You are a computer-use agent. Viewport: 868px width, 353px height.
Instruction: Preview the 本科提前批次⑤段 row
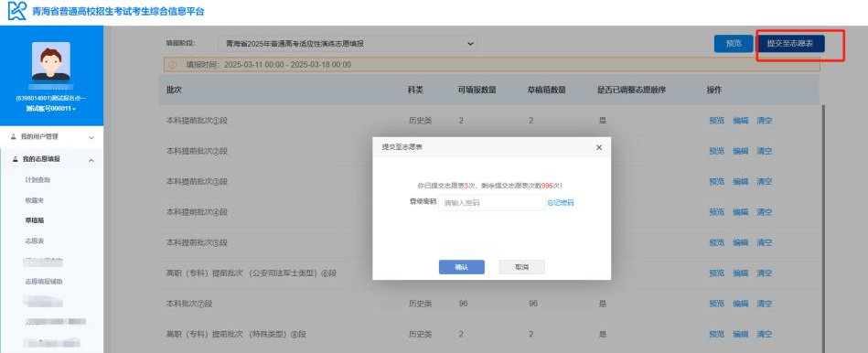(x=716, y=242)
